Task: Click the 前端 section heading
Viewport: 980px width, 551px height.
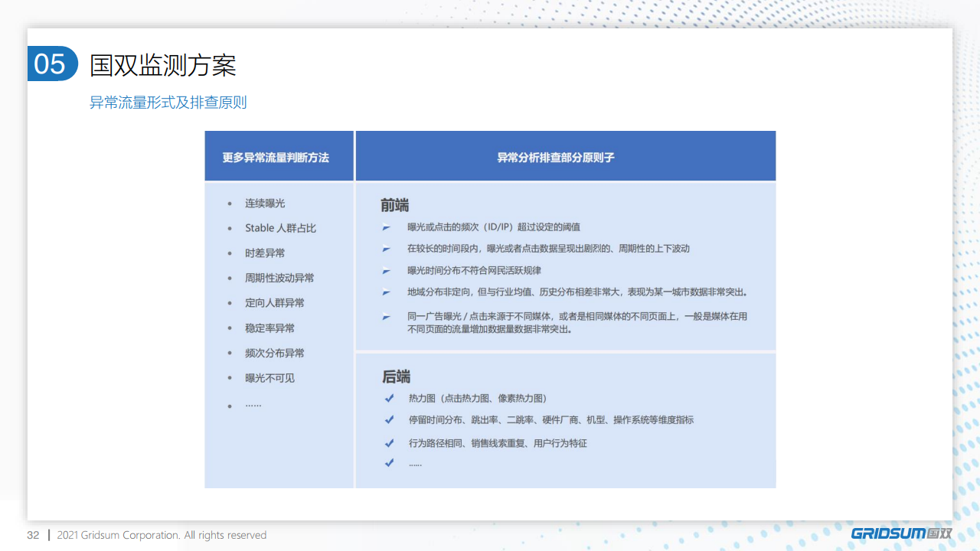Action: (395, 205)
